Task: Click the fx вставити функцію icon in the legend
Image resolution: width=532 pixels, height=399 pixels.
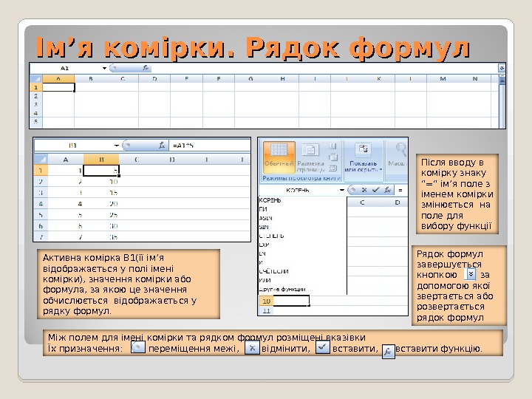Action: (388, 352)
